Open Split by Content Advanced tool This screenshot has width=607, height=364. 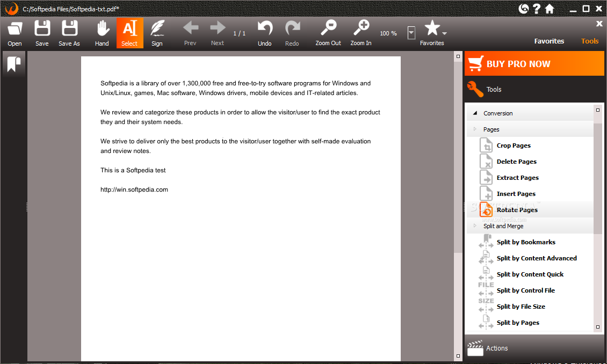pyautogui.click(x=530, y=258)
